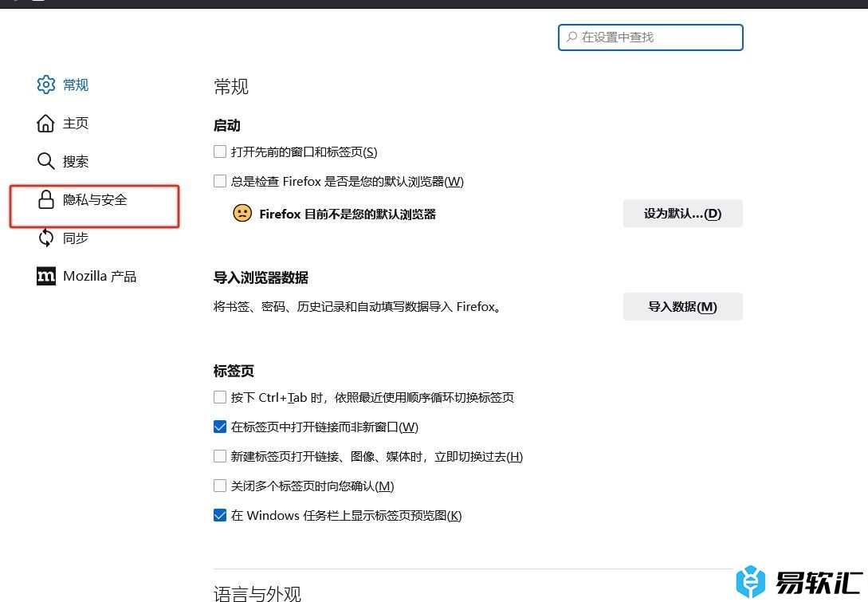Enable 关闭多个标签页时向您确认 checkbox

220,486
